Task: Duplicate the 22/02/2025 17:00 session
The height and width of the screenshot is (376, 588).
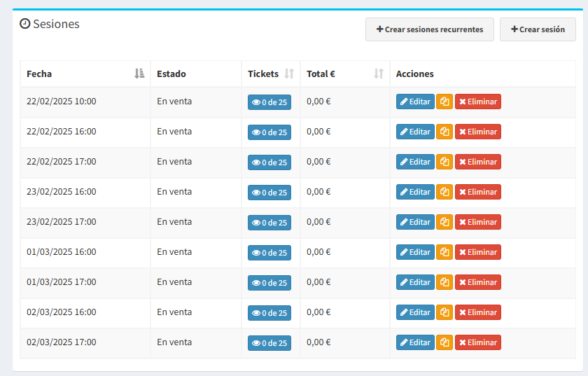Action: pyautogui.click(x=444, y=162)
